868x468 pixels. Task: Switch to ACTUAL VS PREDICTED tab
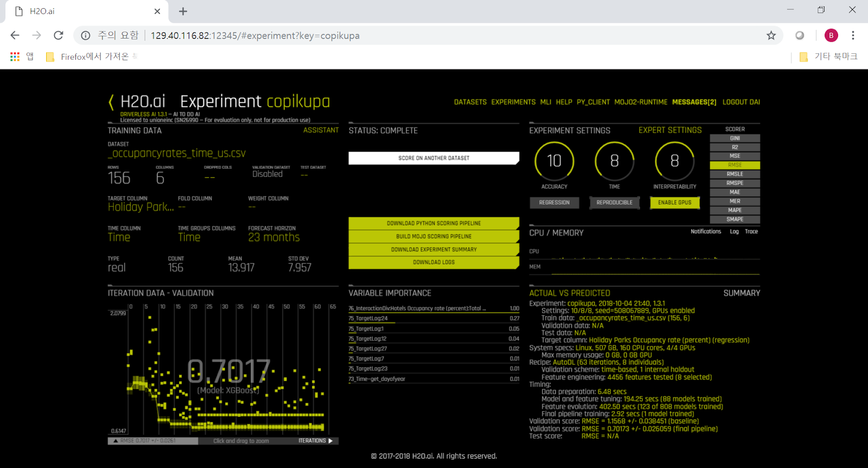click(x=570, y=293)
